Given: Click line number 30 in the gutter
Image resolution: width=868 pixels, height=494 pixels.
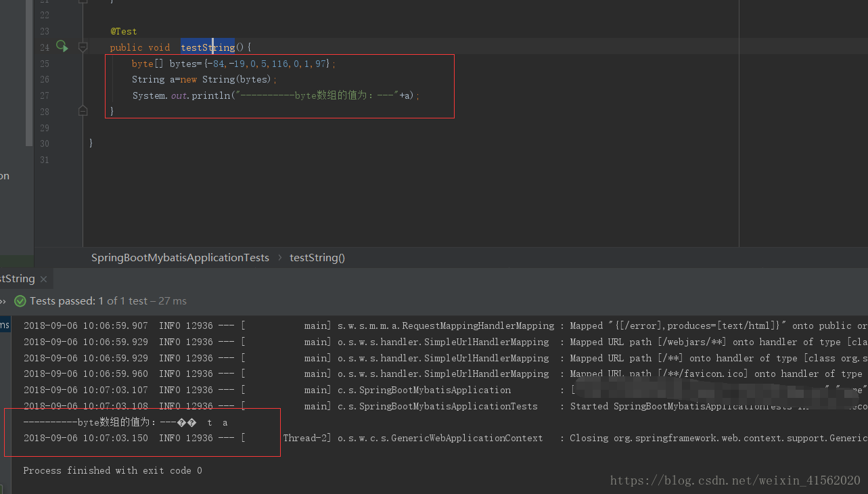Looking at the screenshot, I should pyautogui.click(x=44, y=143).
